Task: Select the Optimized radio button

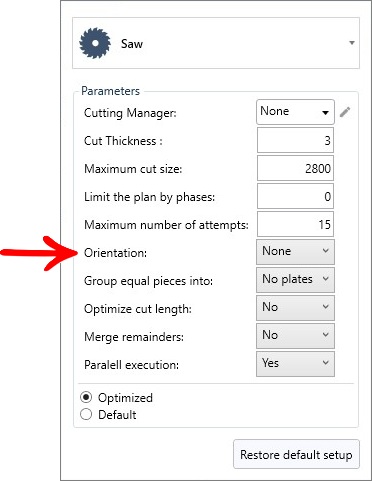Action: point(86,397)
